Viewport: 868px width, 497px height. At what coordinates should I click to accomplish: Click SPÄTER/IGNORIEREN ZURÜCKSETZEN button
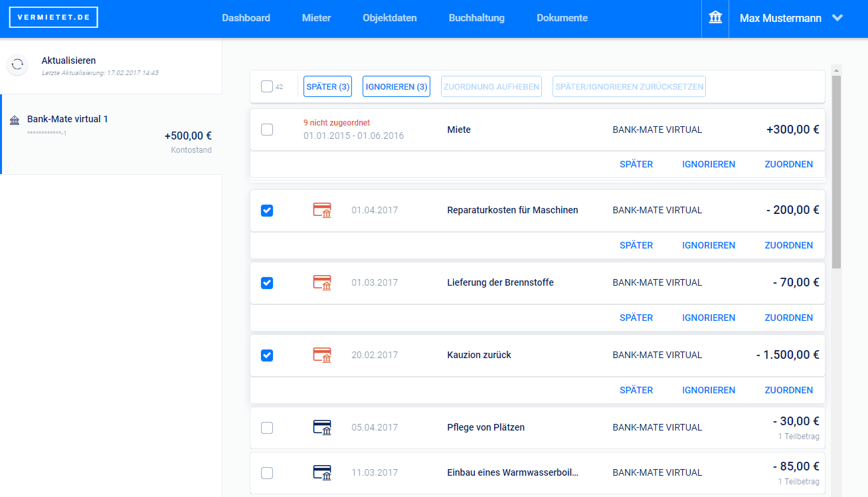(x=629, y=86)
